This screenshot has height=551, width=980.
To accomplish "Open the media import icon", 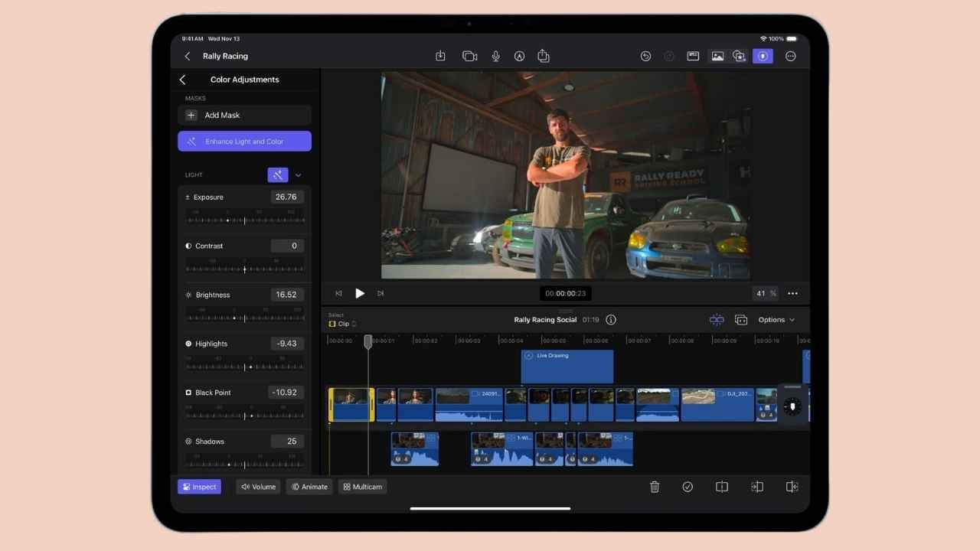I will click(x=440, y=56).
